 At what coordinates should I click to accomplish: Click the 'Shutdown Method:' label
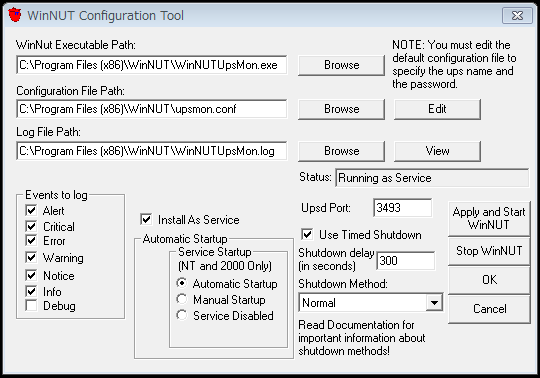click(343, 284)
